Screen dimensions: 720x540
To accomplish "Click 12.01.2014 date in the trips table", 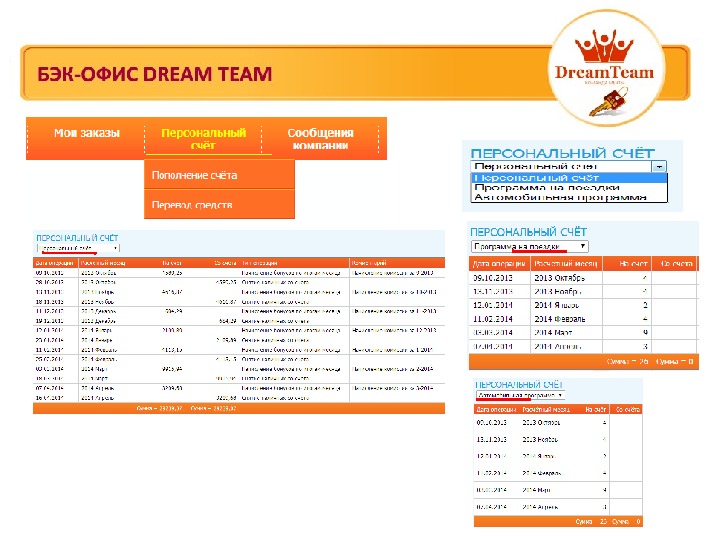I will point(493,305).
